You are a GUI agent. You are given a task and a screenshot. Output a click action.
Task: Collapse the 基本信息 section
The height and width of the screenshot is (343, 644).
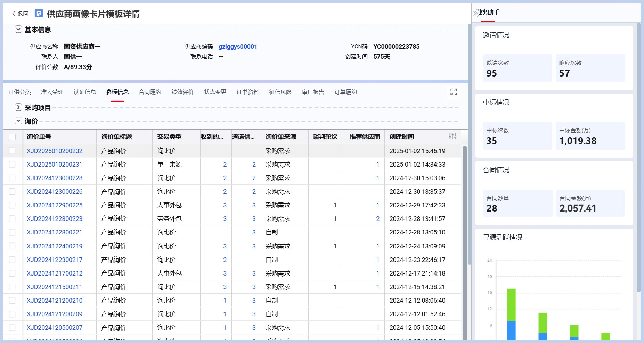coord(18,30)
